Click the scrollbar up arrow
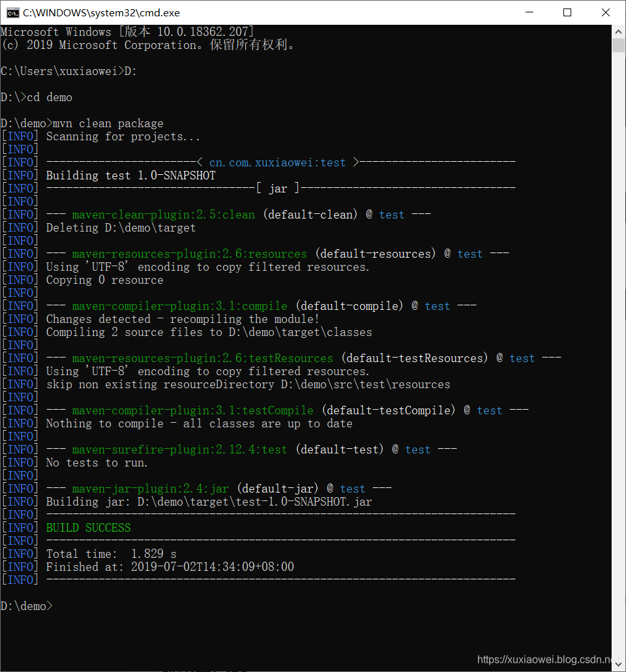Image resolution: width=626 pixels, height=672 pixels. (x=617, y=31)
